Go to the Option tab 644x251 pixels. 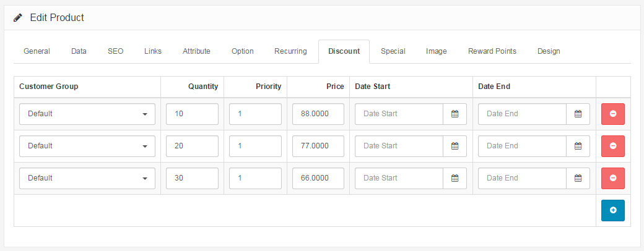242,51
